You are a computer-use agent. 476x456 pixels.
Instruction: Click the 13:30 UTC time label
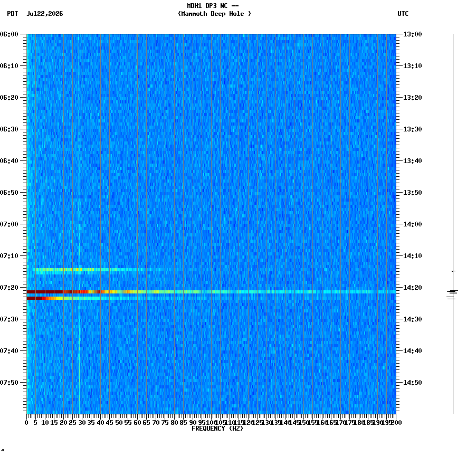point(413,129)
